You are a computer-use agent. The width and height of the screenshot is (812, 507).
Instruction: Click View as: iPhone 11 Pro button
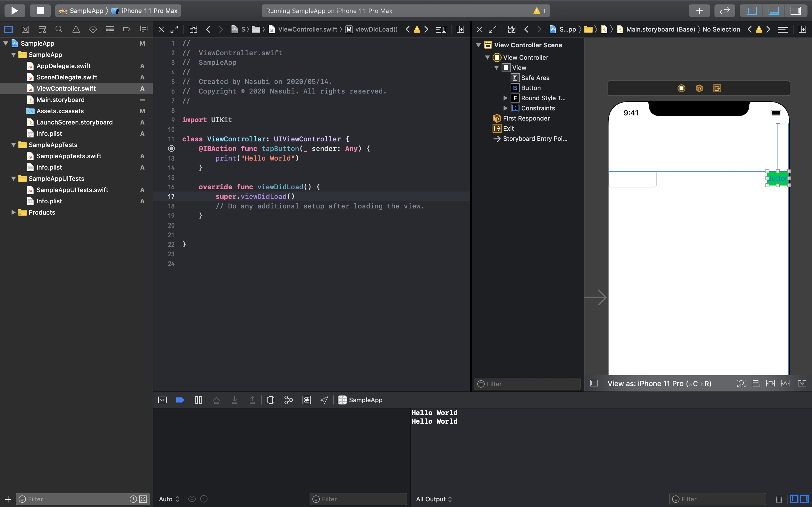click(659, 384)
